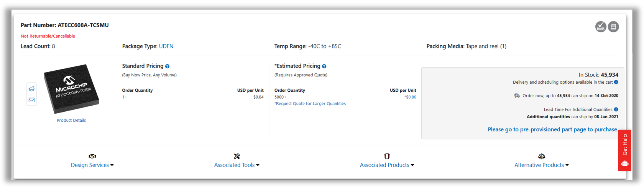644x187 pixels.
Task: Click the balance scale Alternative Products icon
Action: [542, 156]
